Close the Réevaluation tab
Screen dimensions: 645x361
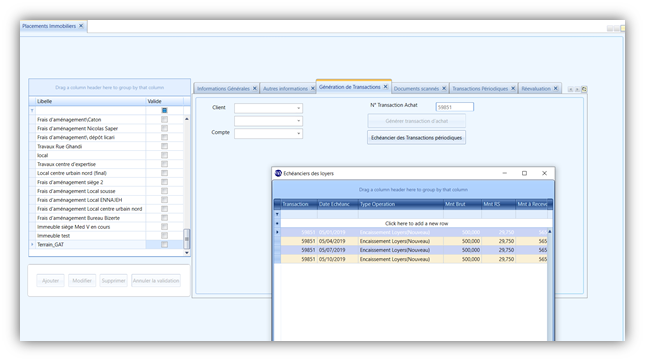pos(555,88)
